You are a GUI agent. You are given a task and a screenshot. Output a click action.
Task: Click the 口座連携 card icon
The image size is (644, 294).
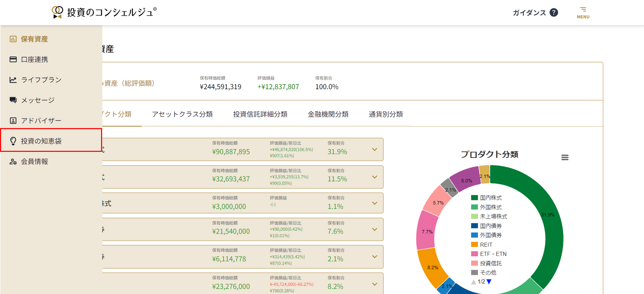pyautogui.click(x=13, y=59)
